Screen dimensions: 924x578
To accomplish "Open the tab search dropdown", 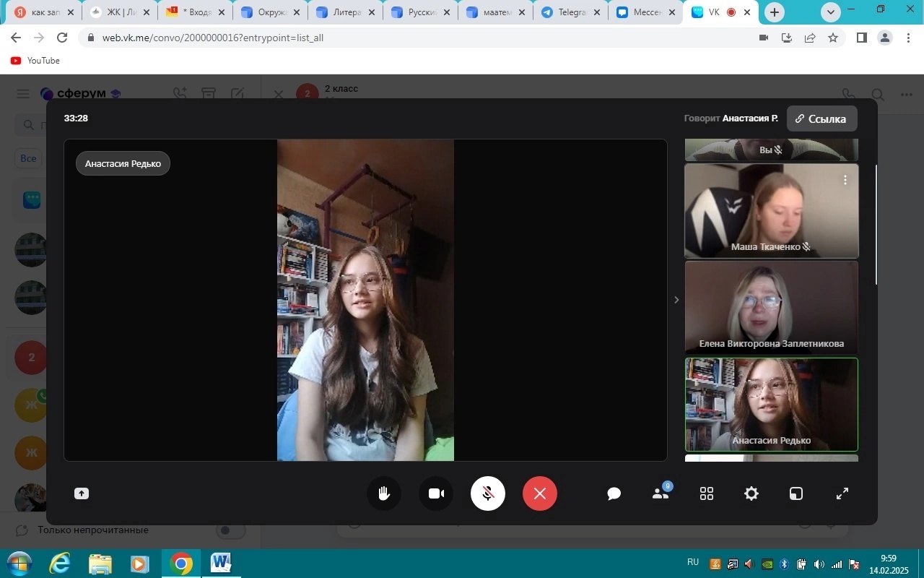I will point(831,12).
